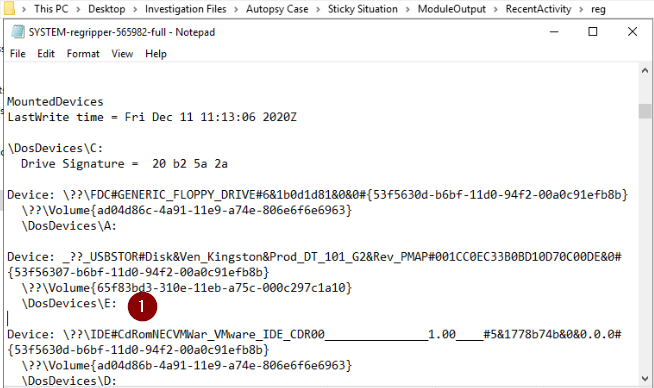Open the Help menu
Screen dimensions: 654x388
point(156,54)
